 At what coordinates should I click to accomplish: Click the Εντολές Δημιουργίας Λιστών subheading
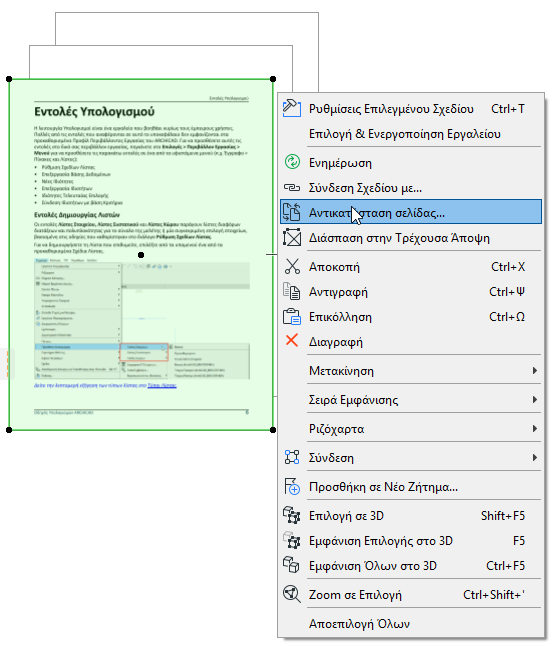coord(77,215)
